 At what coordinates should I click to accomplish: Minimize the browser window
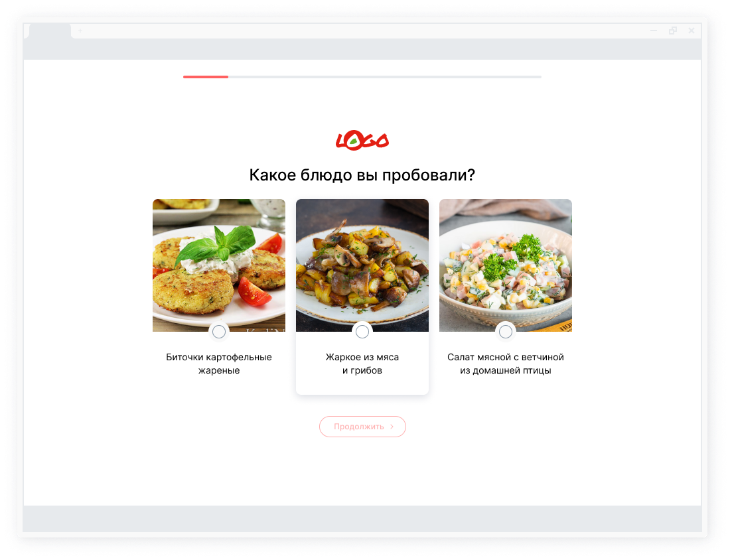tap(654, 31)
